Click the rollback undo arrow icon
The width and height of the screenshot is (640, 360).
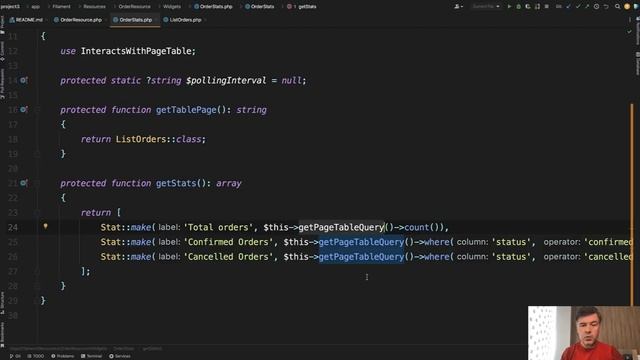(x=606, y=7)
